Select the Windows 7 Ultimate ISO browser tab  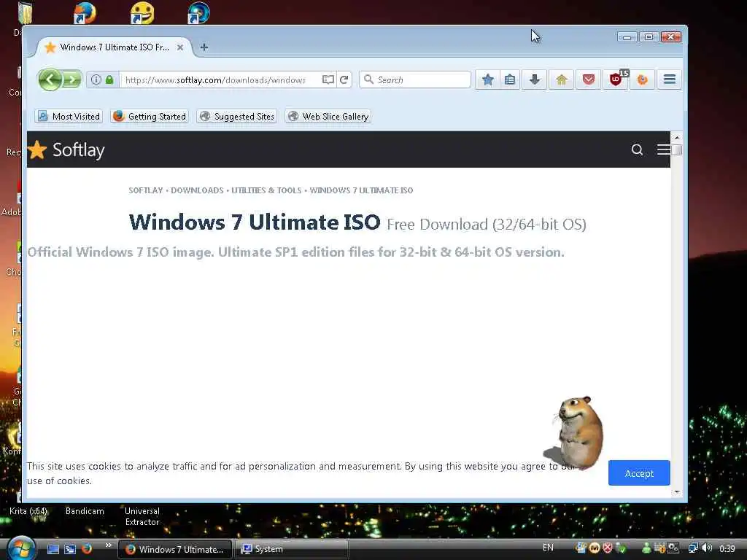[113, 47]
